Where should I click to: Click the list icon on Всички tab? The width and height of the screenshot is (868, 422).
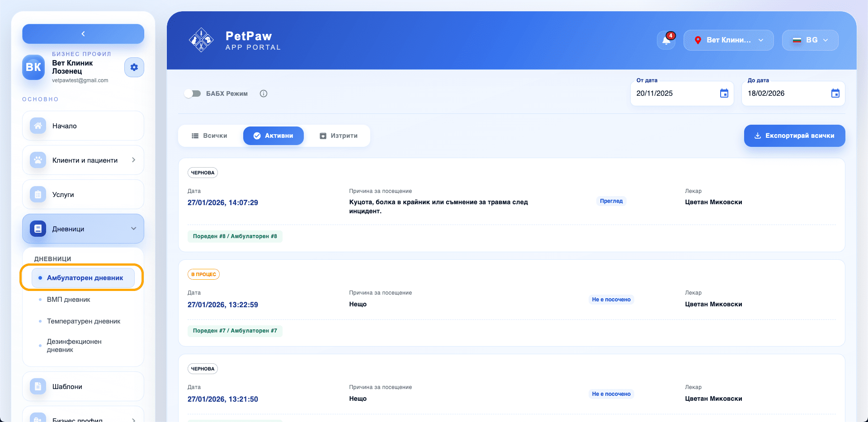195,136
